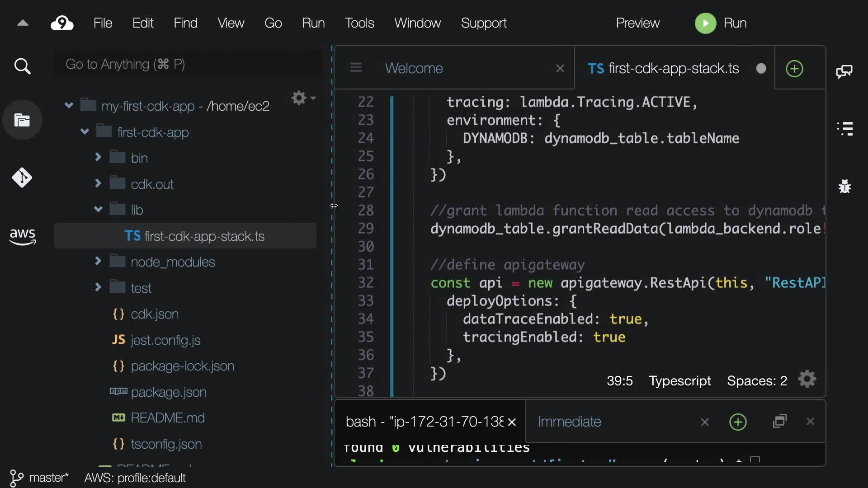Open the Environment files panel icon
868x488 pixels.
(22, 120)
